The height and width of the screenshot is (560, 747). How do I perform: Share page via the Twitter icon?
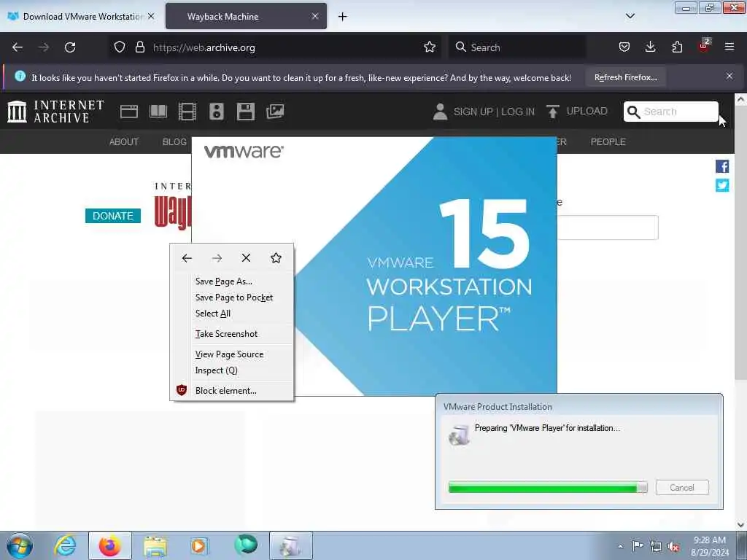click(x=722, y=185)
